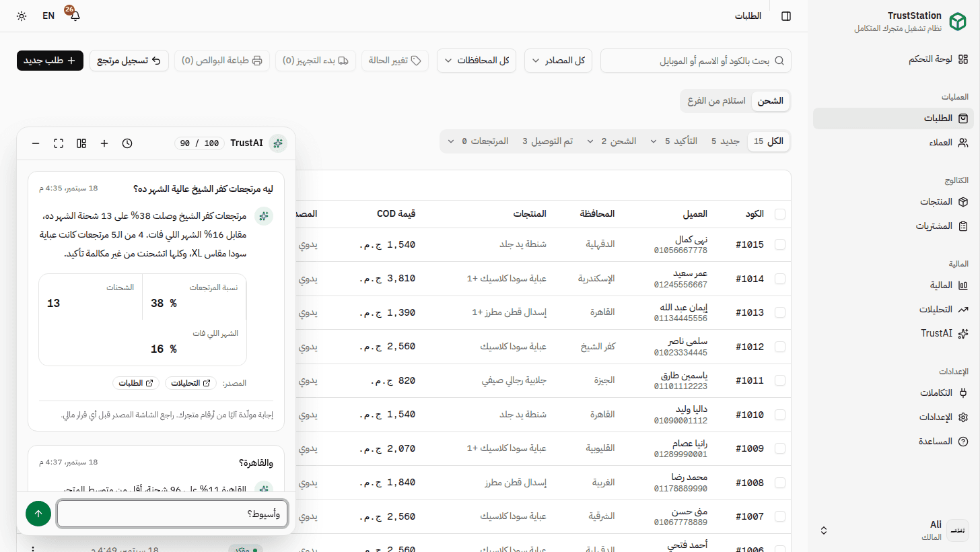The image size is (980, 552).
Task: Minimize the TrustAI chat panel
Action: click(x=36, y=143)
